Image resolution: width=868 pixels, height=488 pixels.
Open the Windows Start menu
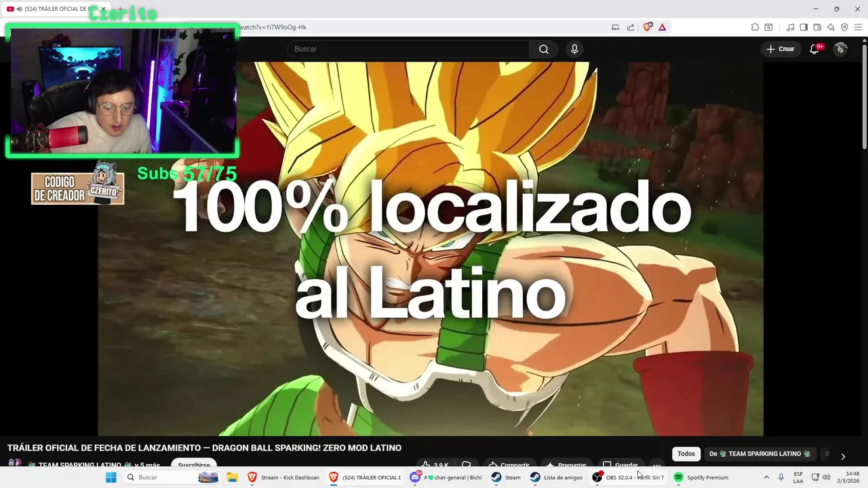tap(111, 477)
